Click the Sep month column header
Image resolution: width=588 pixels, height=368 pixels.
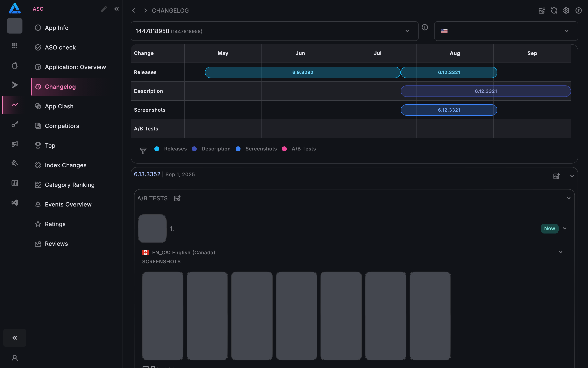(532, 53)
